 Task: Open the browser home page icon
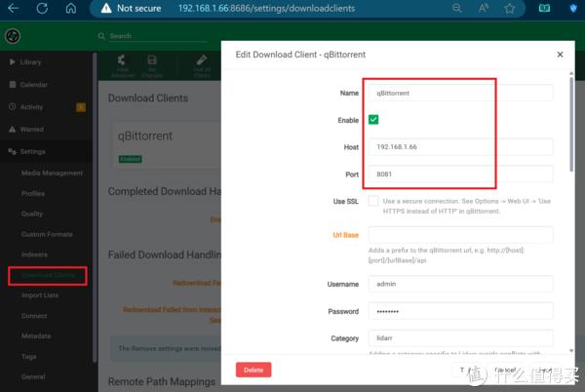pos(71,8)
